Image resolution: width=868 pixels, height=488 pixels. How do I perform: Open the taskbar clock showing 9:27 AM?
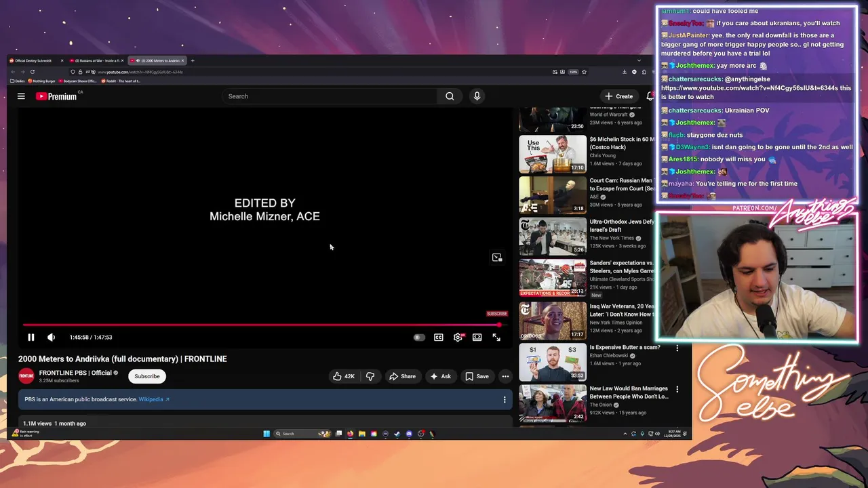673,434
